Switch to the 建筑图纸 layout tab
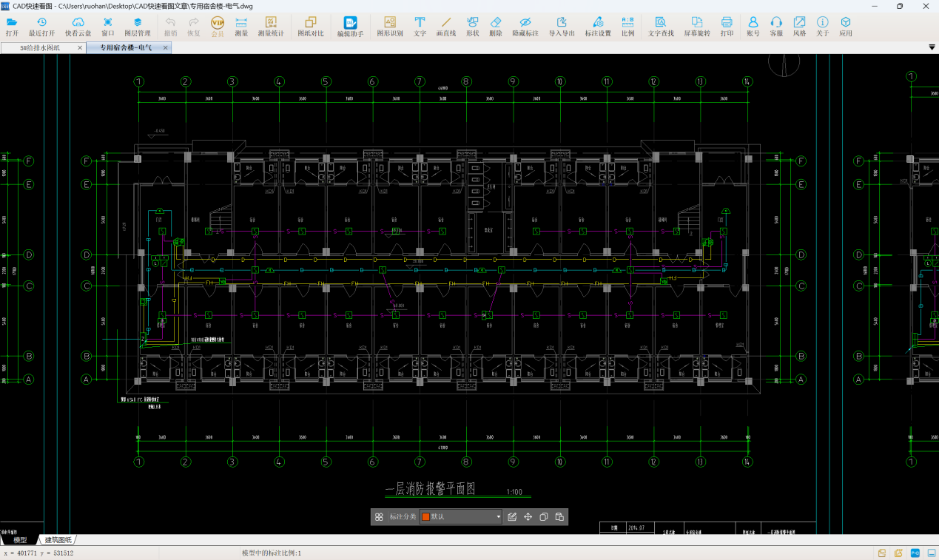939x560 pixels. (x=58, y=540)
